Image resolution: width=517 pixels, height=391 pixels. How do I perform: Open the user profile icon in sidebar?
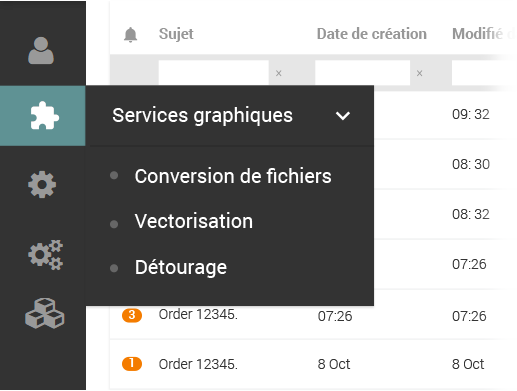click(x=41, y=51)
